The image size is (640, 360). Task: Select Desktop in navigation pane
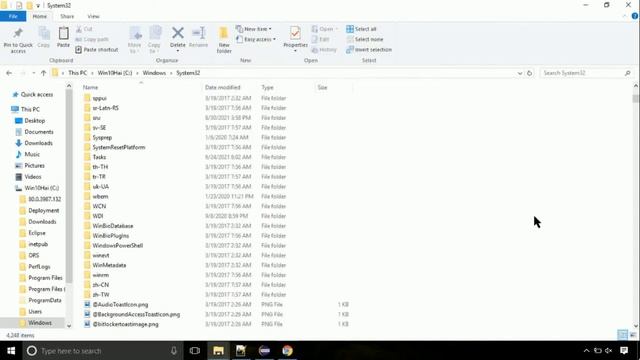35,121
